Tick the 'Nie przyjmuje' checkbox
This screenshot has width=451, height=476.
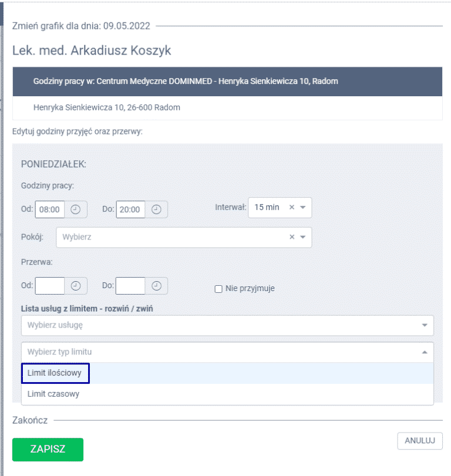click(218, 289)
